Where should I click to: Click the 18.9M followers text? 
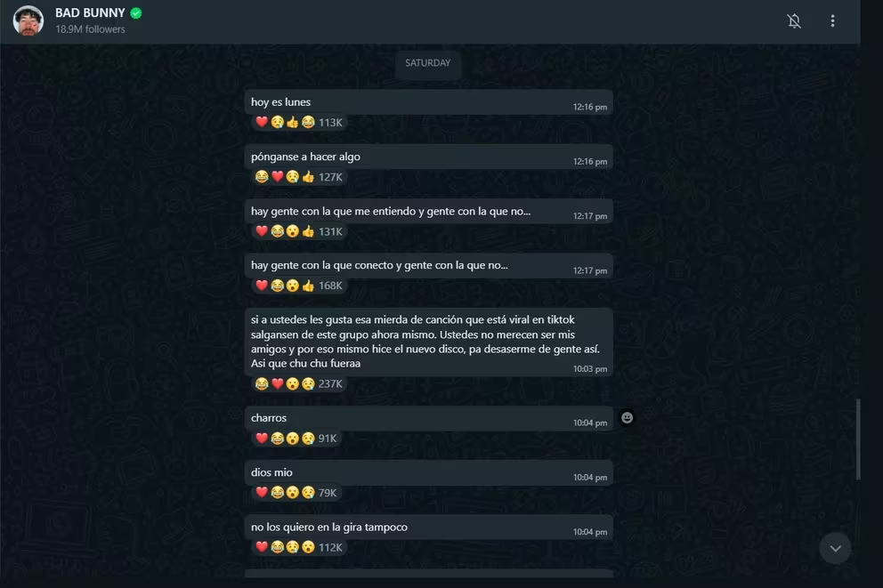point(90,29)
